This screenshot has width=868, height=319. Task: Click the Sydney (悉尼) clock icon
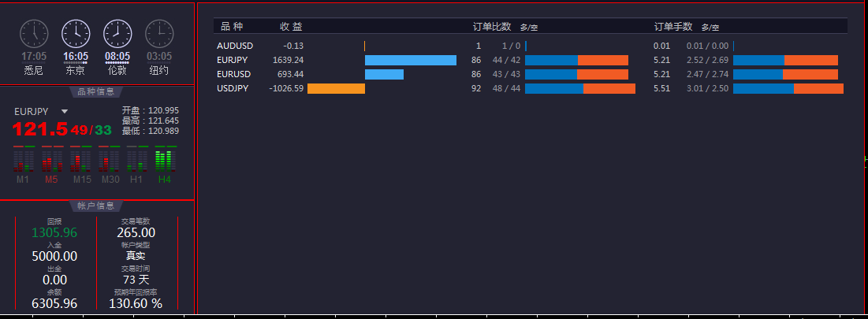click(x=34, y=34)
